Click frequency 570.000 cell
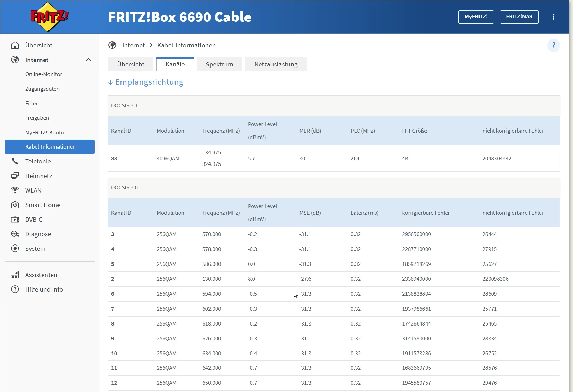This screenshot has width=573, height=392. [212, 234]
